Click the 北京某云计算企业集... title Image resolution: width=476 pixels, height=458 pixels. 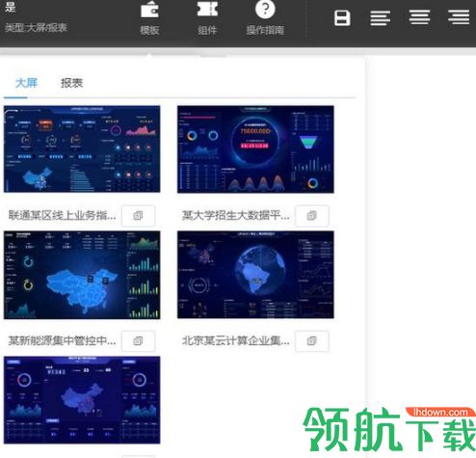[x=236, y=340]
